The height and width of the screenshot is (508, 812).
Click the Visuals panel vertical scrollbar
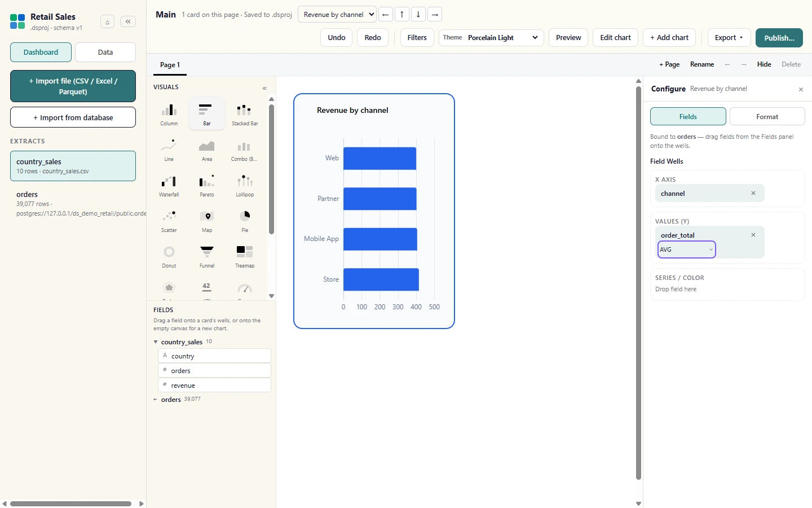271,169
